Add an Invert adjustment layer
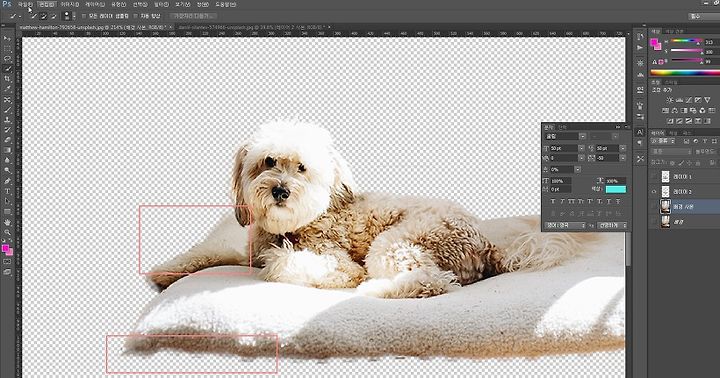 [669, 121]
